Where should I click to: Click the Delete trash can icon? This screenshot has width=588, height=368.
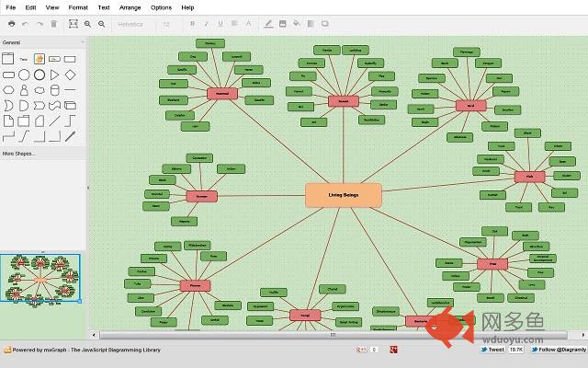pyautogui.click(x=53, y=24)
